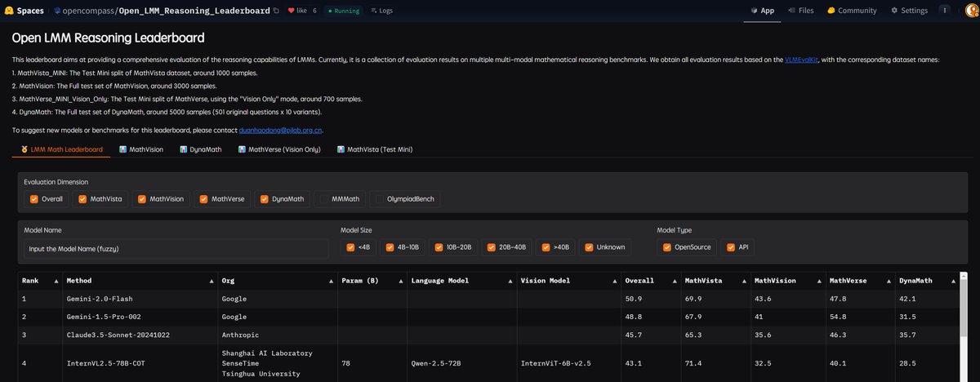Sort by DynaMath column header arrows

point(952,281)
